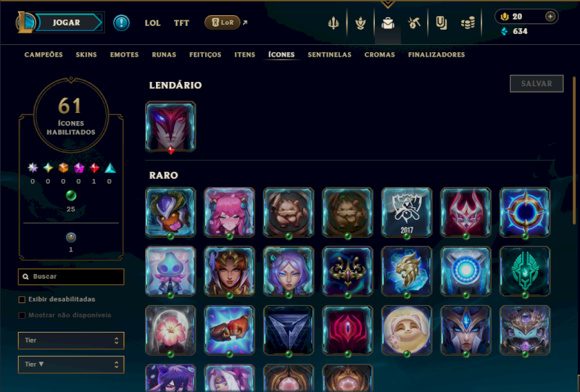Go to the CROMAS tab
580x392 pixels.
[379, 55]
